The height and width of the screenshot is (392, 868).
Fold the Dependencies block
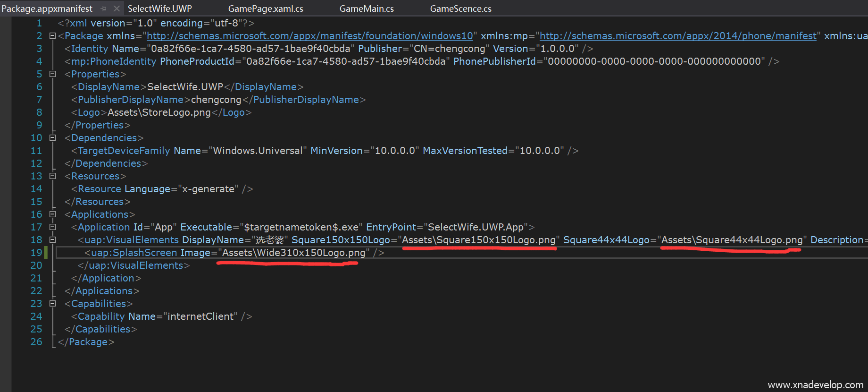pos(52,138)
